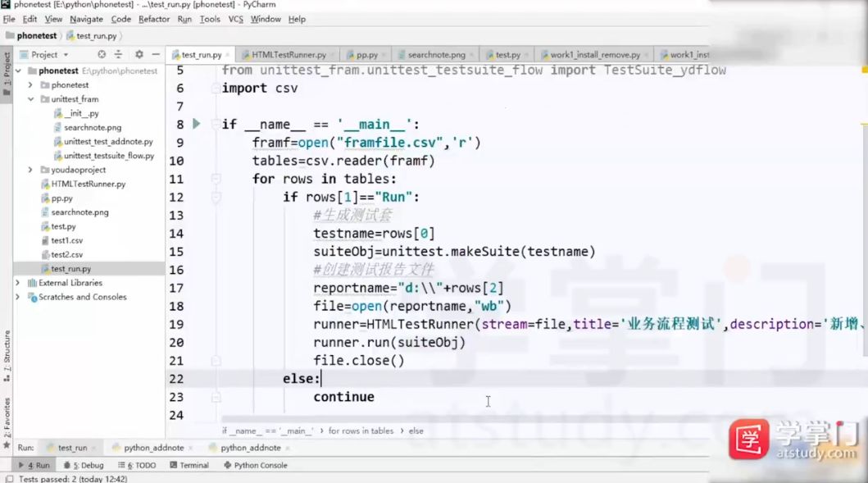Hide the Project panel with minus icon

click(154, 55)
